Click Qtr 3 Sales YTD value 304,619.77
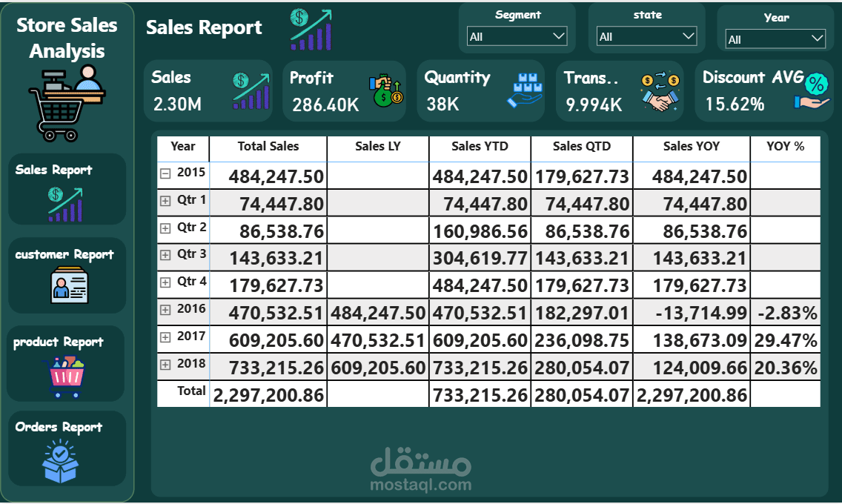 point(480,258)
